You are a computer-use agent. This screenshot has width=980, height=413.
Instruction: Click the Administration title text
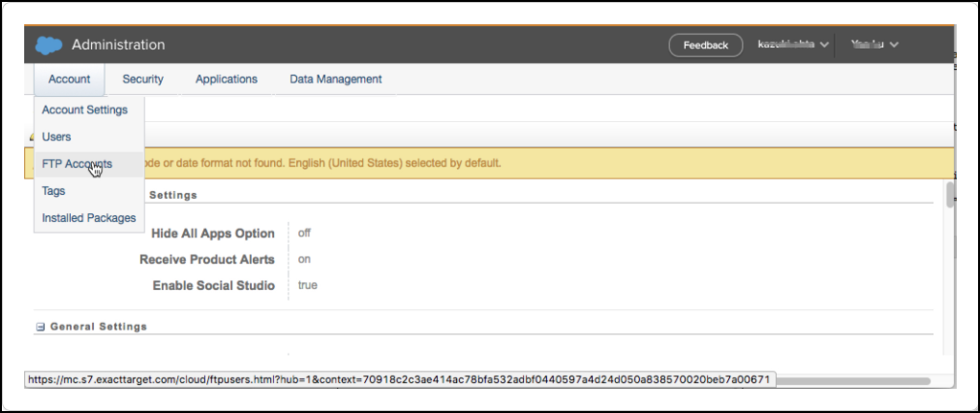click(x=118, y=46)
